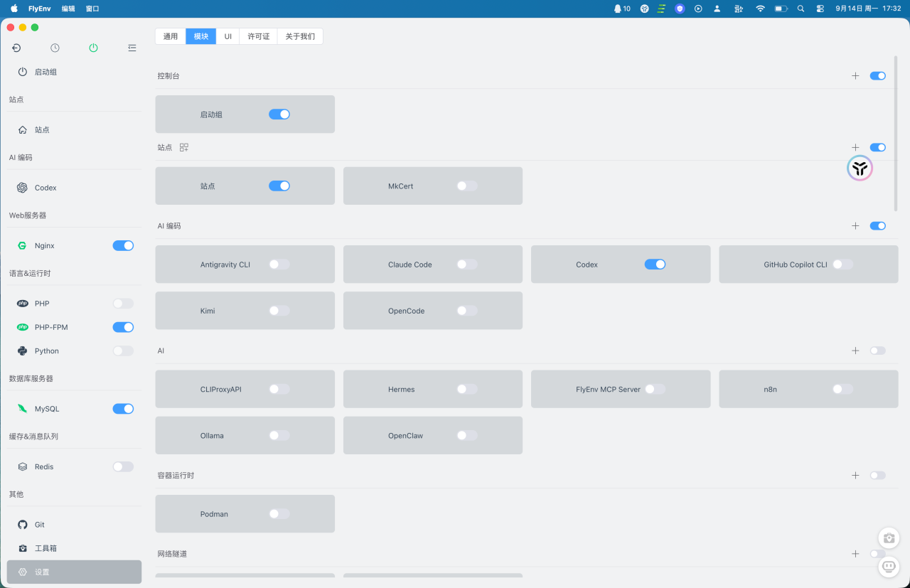Click the grid icon beside 站点 heading
Image resolution: width=910 pixels, height=588 pixels.
tap(184, 147)
